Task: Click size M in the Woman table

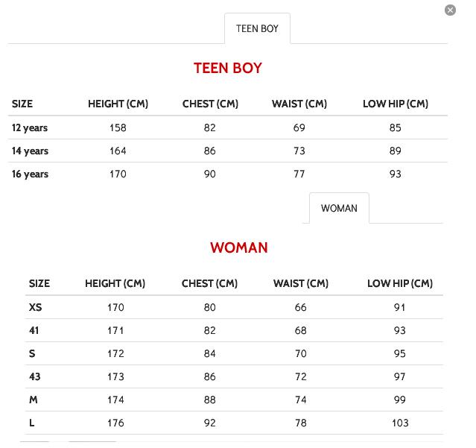Action: click(x=33, y=400)
